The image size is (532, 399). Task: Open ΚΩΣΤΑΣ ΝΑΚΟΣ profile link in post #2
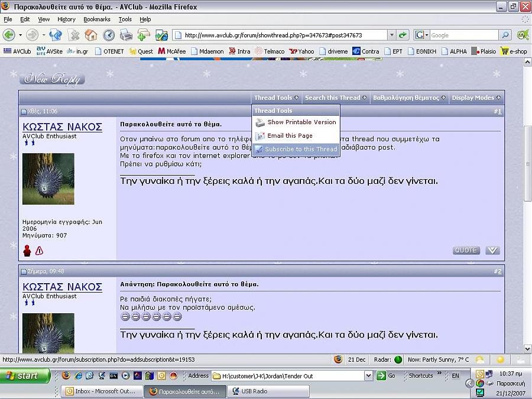click(63, 287)
